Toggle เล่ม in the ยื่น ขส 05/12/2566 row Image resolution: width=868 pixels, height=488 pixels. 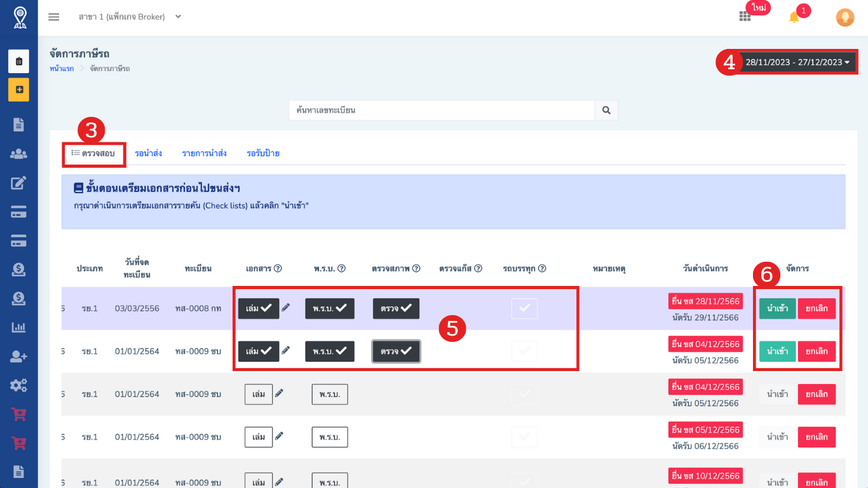coord(259,437)
